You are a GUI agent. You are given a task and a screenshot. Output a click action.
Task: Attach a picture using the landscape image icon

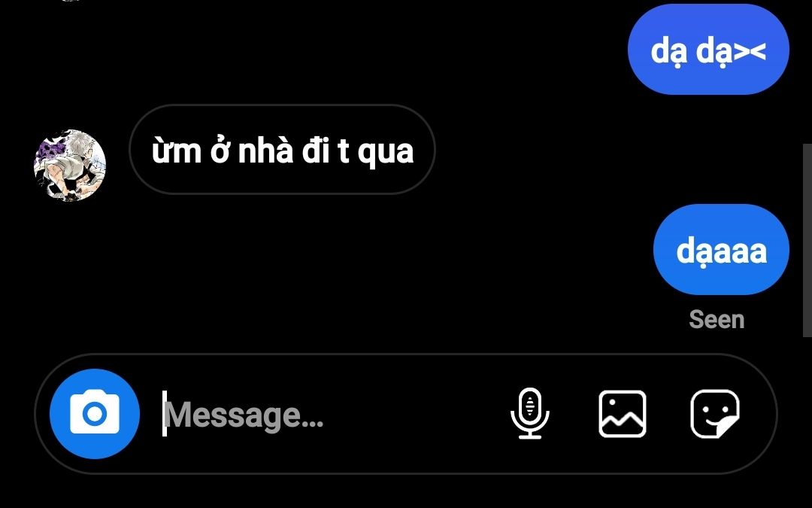point(622,414)
